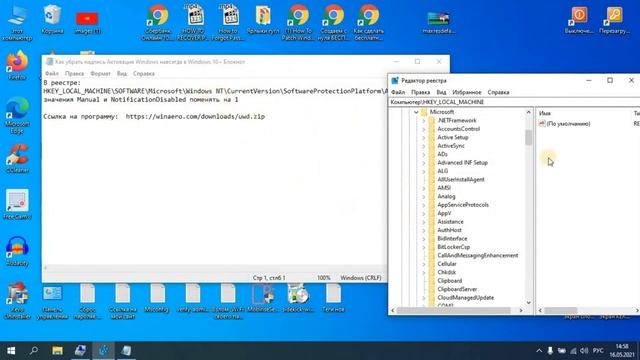The height and width of the screenshot is (360, 640).
Task: Launch the Firefox desktop shortcut
Action: pyautogui.click(x=17, y=65)
